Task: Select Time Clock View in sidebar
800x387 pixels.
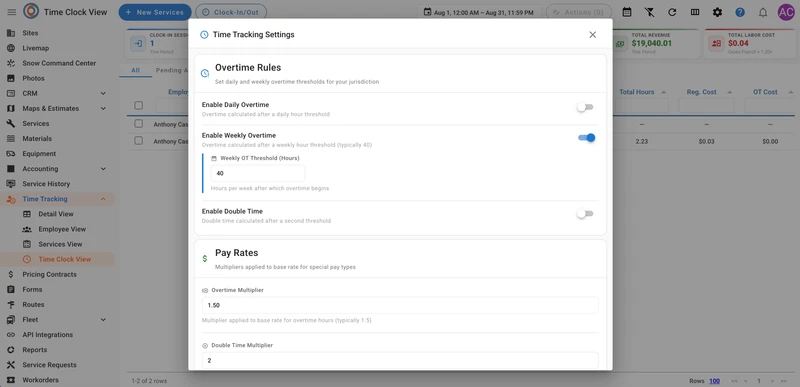Action: [65, 259]
